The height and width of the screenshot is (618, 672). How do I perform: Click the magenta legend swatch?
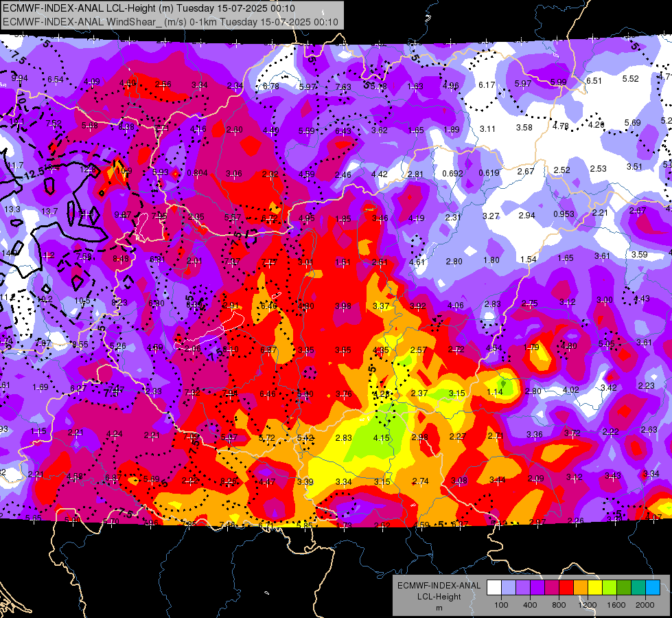(x=552, y=588)
